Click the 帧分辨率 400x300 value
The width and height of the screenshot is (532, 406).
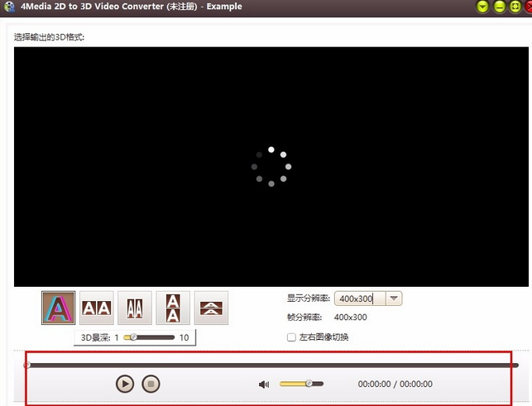pos(351,318)
